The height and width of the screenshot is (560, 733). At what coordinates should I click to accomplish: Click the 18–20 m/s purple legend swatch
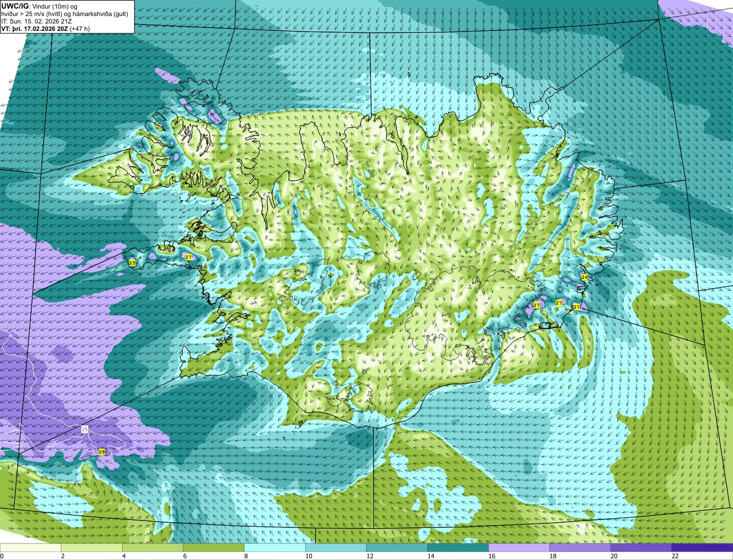(580, 547)
